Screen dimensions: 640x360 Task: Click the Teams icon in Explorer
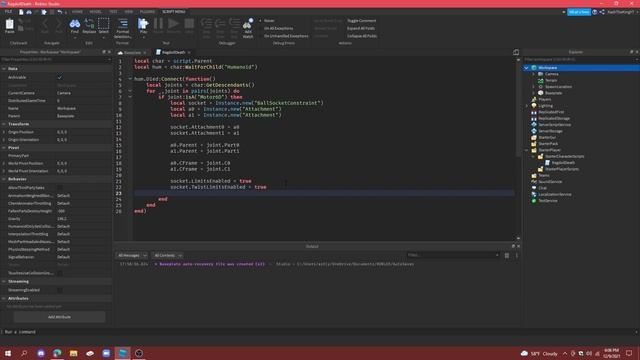coord(534,175)
